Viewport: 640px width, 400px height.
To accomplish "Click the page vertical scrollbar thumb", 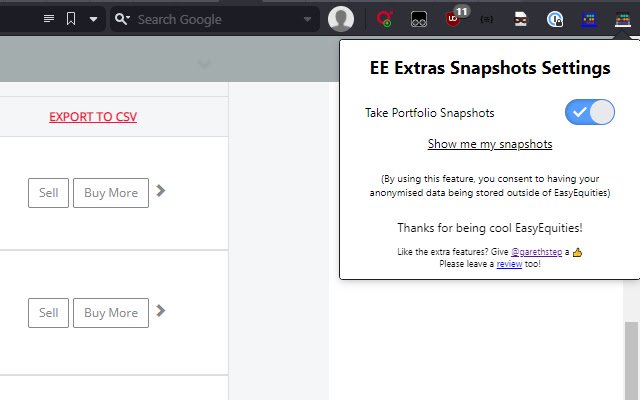I will coord(632,361).
